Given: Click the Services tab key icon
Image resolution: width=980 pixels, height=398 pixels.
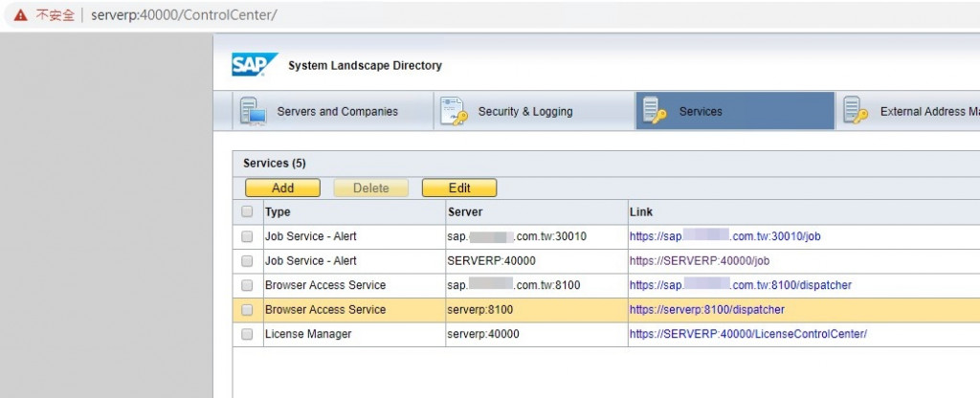Looking at the screenshot, I should (x=655, y=111).
